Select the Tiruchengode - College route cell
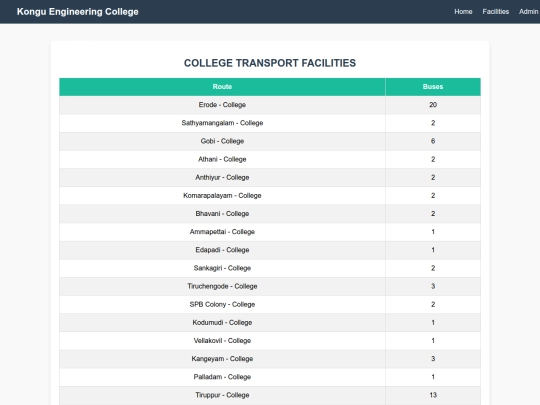 222,286
